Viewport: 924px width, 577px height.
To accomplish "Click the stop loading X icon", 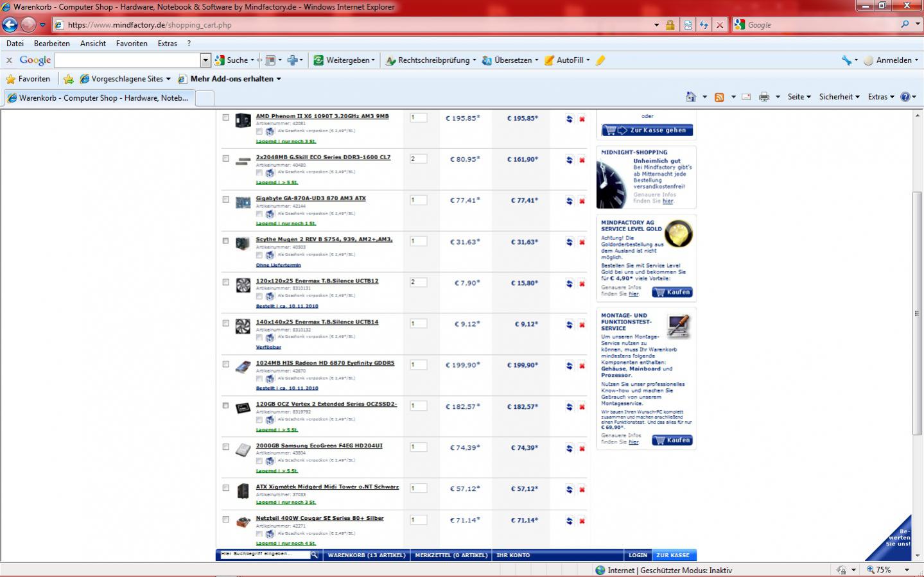I will coord(720,25).
